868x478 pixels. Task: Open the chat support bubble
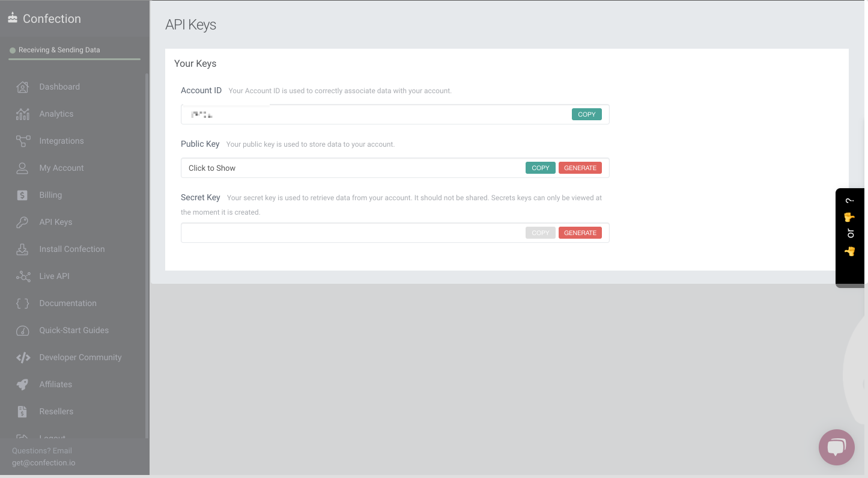point(836,447)
